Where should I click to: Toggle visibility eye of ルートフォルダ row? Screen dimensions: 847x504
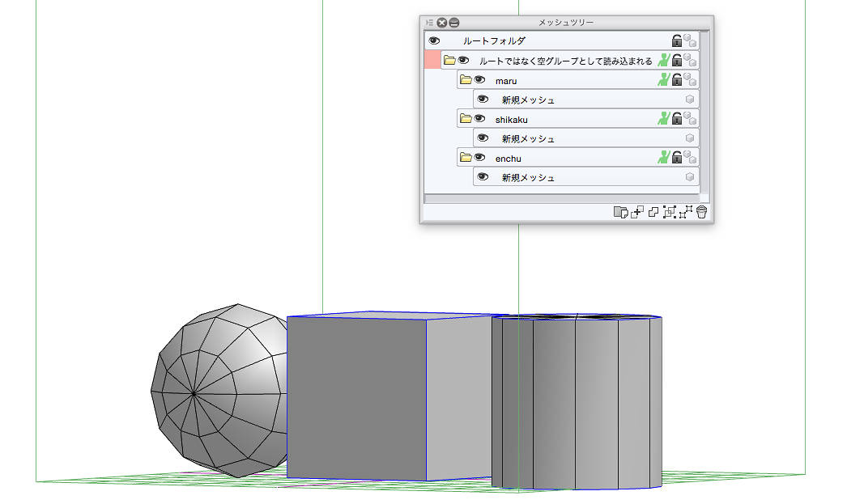tap(434, 40)
